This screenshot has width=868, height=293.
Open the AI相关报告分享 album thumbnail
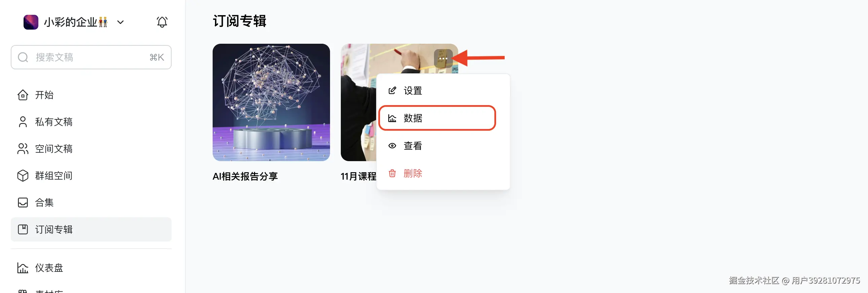click(x=271, y=102)
